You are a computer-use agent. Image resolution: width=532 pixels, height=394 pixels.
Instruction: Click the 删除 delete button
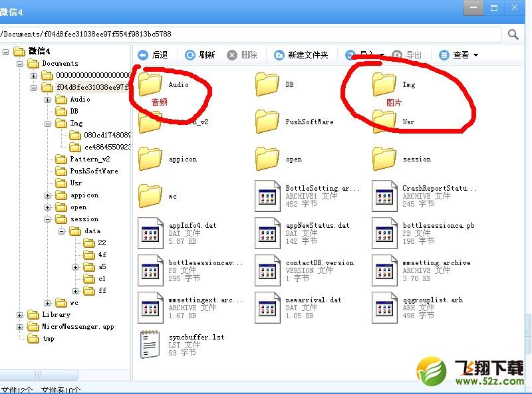[242, 55]
